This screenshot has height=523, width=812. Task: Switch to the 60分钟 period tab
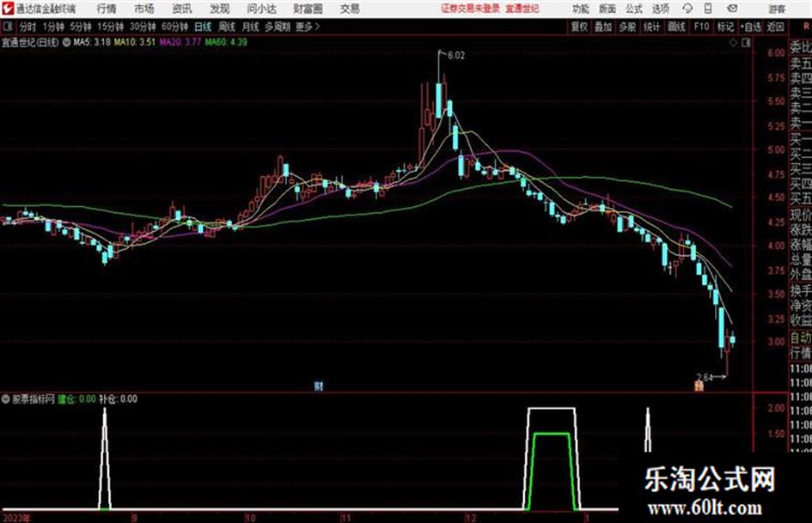[174, 27]
